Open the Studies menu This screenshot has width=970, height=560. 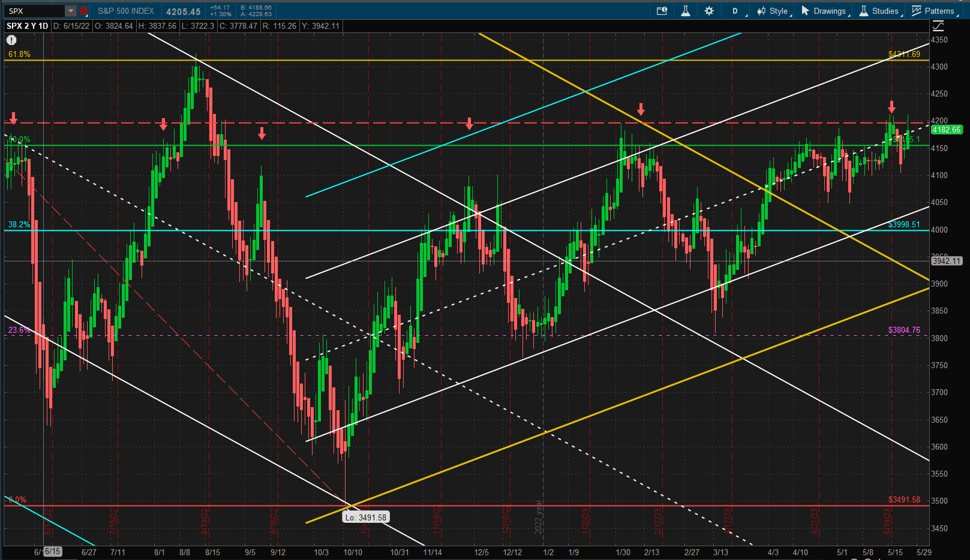[880, 11]
